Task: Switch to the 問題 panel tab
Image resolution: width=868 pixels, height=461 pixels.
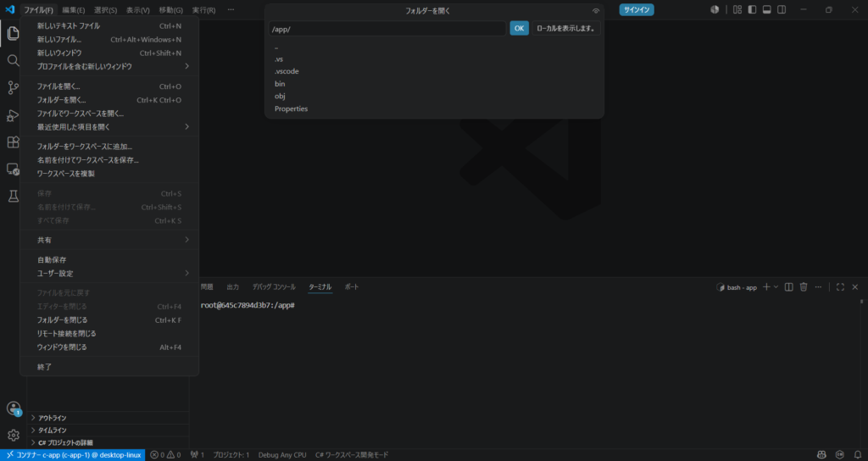Action: point(207,287)
